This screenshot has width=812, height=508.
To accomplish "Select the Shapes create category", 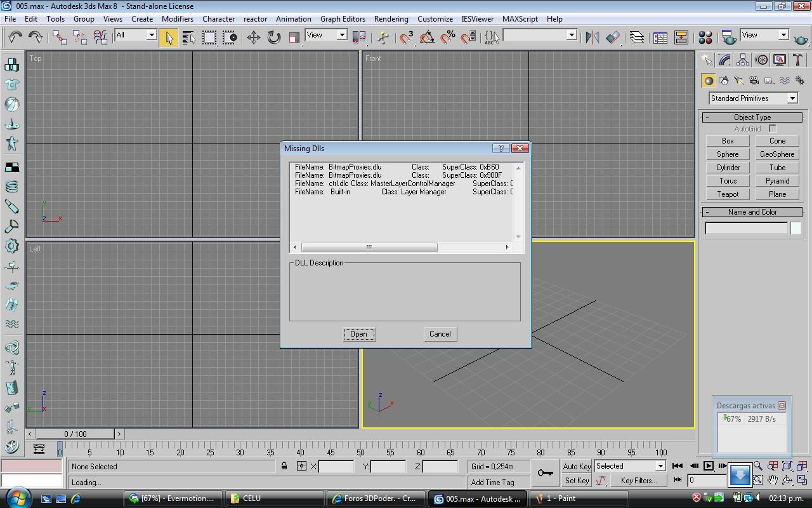I will tap(724, 81).
